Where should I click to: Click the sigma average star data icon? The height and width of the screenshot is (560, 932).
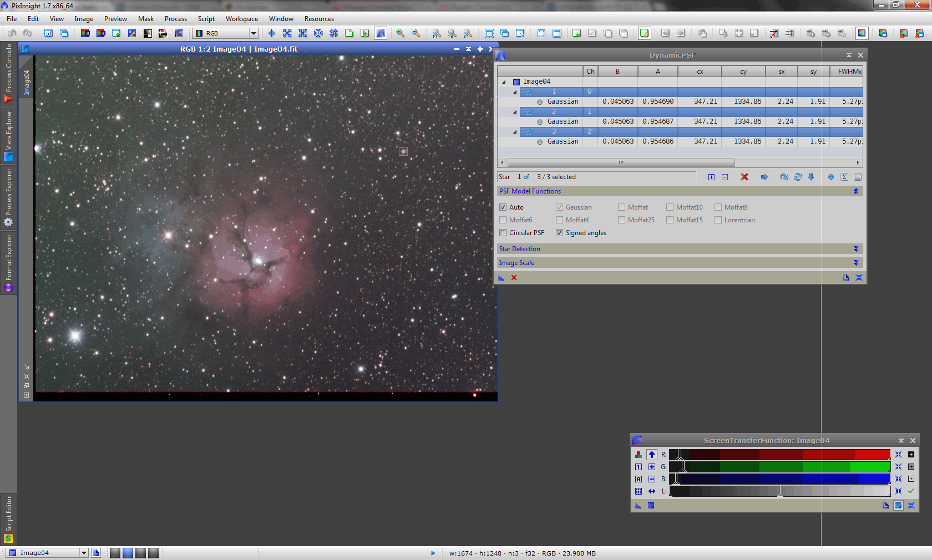point(844,177)
